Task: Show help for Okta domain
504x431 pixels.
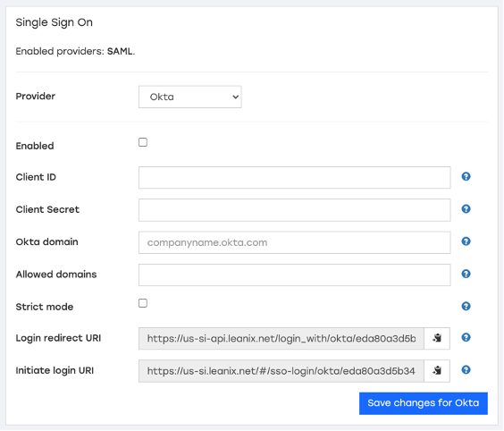Action: click(x=466, y=241)
